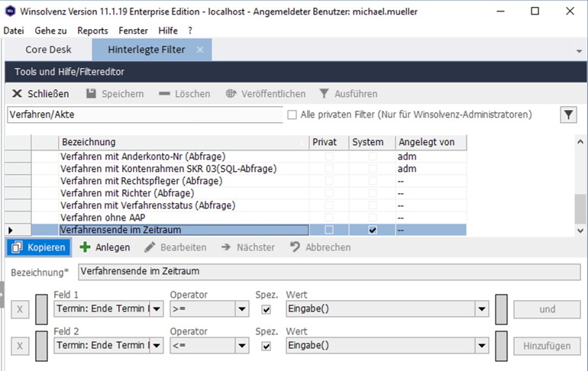Open the ? menu
The height and width of the screenshot is (371, 588).
190,31
